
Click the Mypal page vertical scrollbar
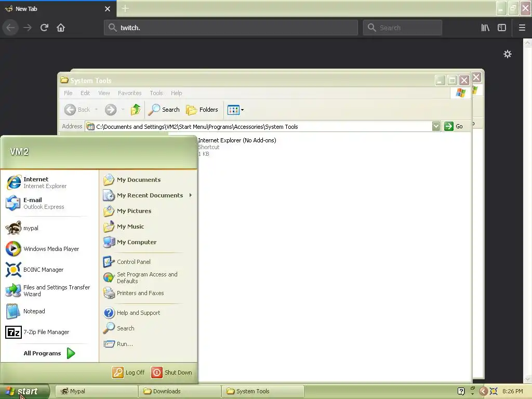527,210
